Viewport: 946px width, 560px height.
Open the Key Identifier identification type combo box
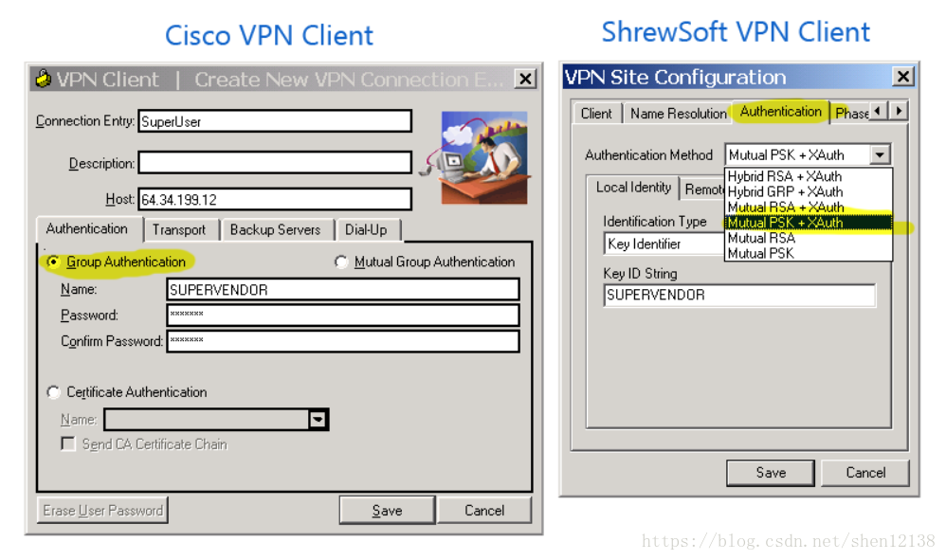coord(664,244)
